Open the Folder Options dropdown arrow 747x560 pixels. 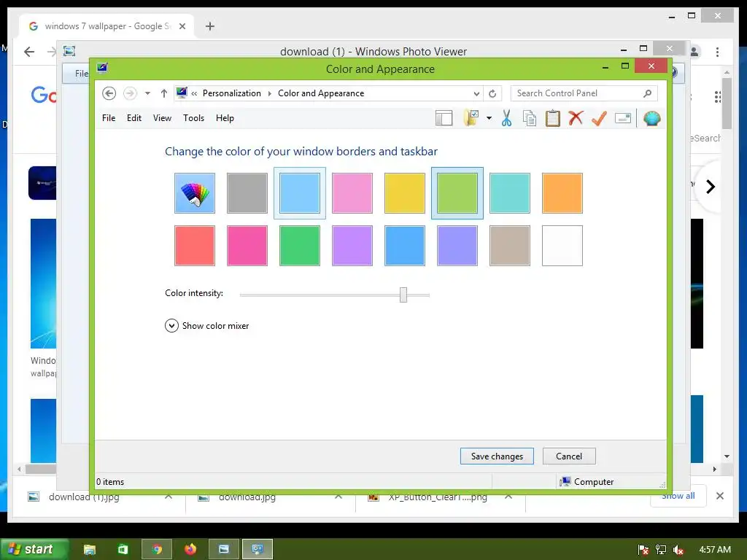point(489,118)
